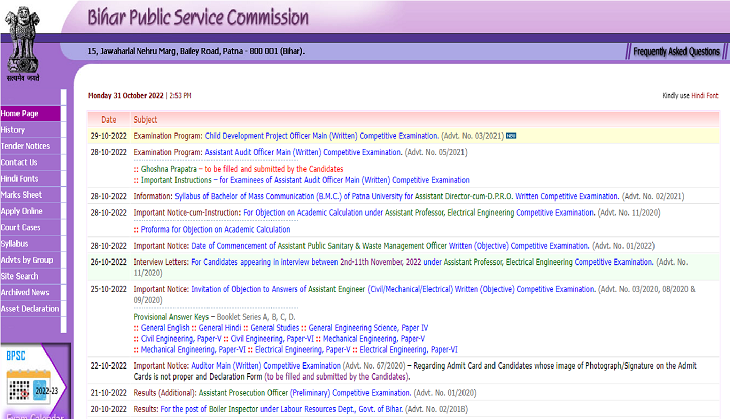The width and height of the screenshot is (730, 419).
Task: Click the 'new' badge icon beside Advt. No. 03/2021
Action: pyautogui.click(x=511, y=136)
